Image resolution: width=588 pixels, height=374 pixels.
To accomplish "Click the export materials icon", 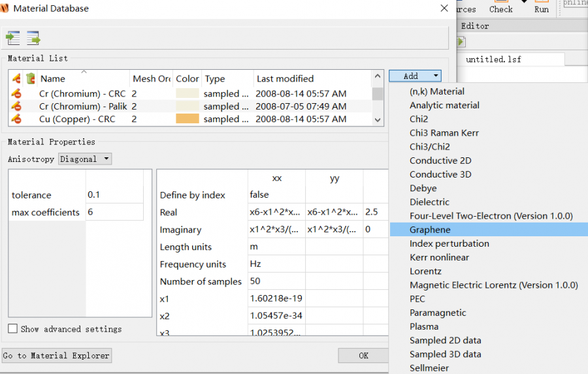I will [x=33, y=38].
